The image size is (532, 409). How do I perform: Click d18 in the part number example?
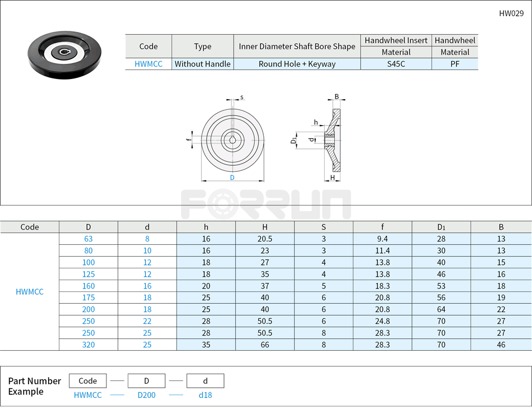pyautogui.click(x=205, y=395)
